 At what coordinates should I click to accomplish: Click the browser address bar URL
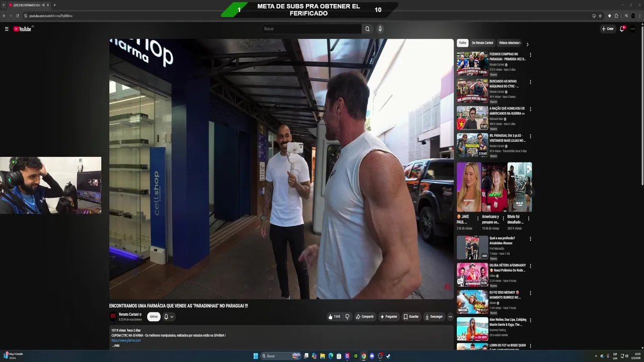coord(51,16)
